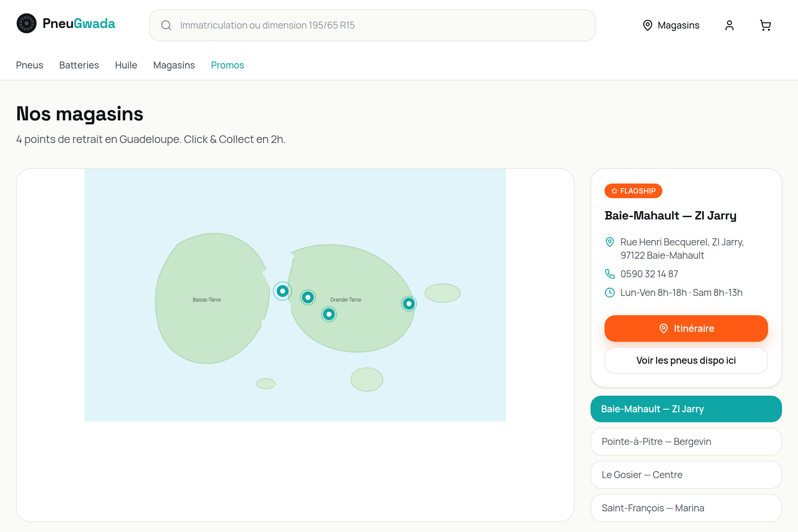The width and height of the screenshot is (798, 532).
Task: Select the westernmost map pin near Basse-Terre
Action: [282, 291]
